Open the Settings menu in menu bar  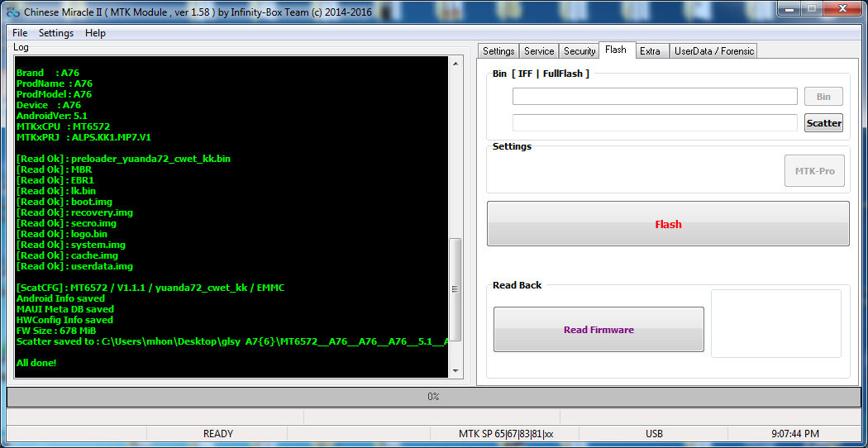tap(56, 33)
